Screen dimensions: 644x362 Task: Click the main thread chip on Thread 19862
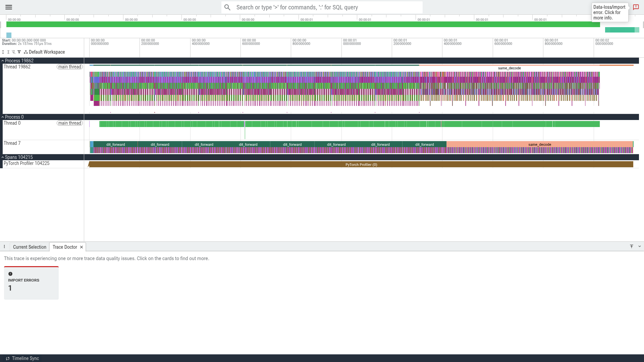click(70, 67)
